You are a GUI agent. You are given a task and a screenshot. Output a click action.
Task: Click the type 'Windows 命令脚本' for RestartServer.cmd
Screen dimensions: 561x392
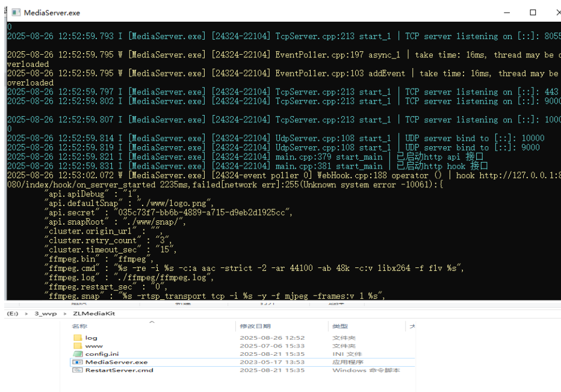pos(366,370)
